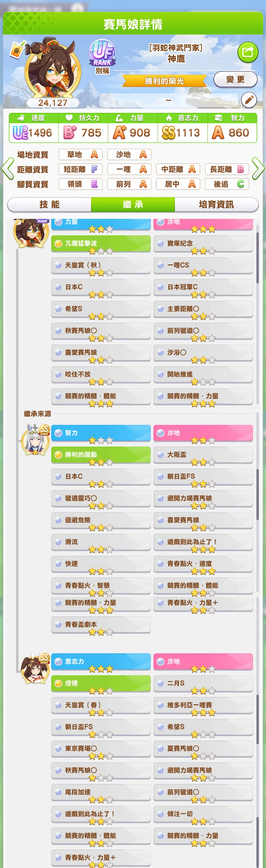The image size is (266, 868).
Task: Select the 燈穗 inherited skill marker
Action: (x=58, y=683)
